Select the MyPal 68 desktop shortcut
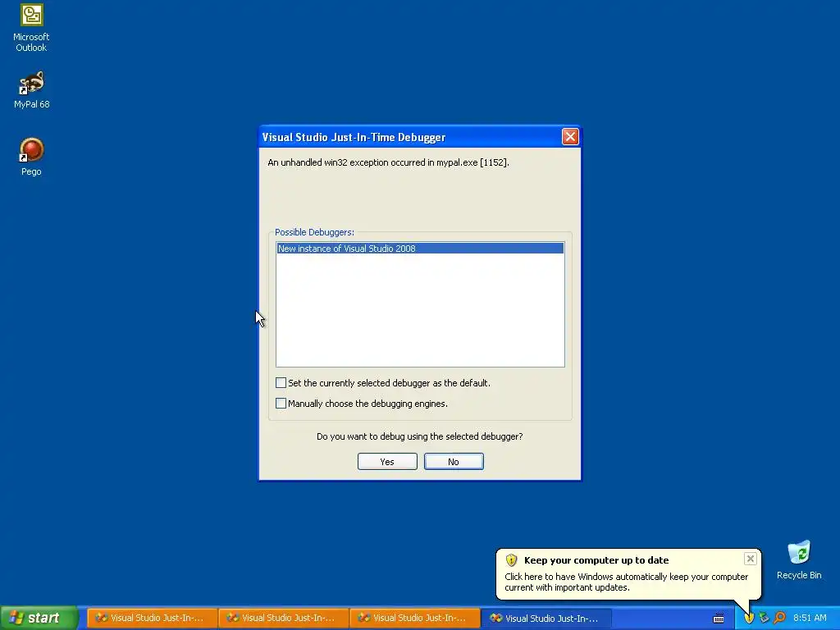Screen dimensions: 840x630 pyautogui.click(x=31, y=89)
